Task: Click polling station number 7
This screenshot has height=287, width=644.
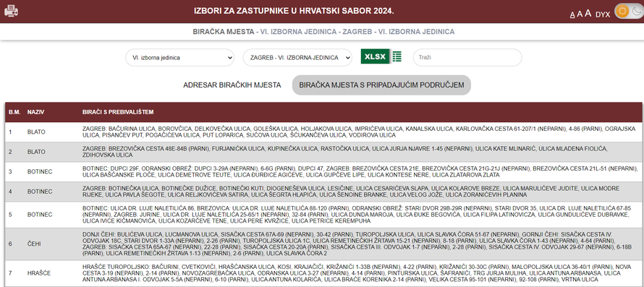Action: [10, 273]
